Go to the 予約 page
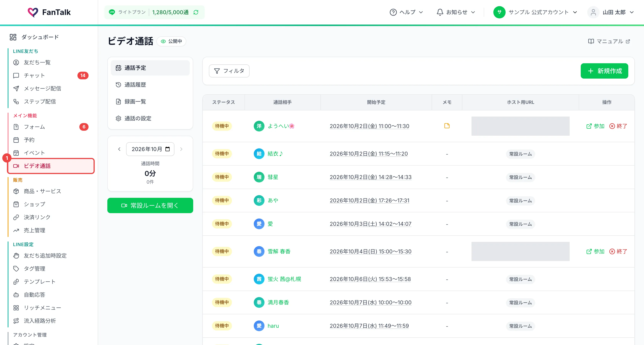 [x=51, y=140]
